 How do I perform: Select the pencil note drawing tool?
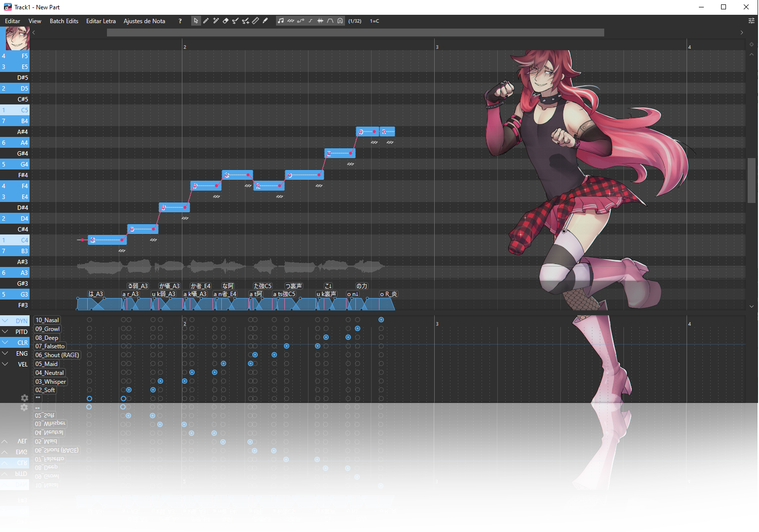206,21
